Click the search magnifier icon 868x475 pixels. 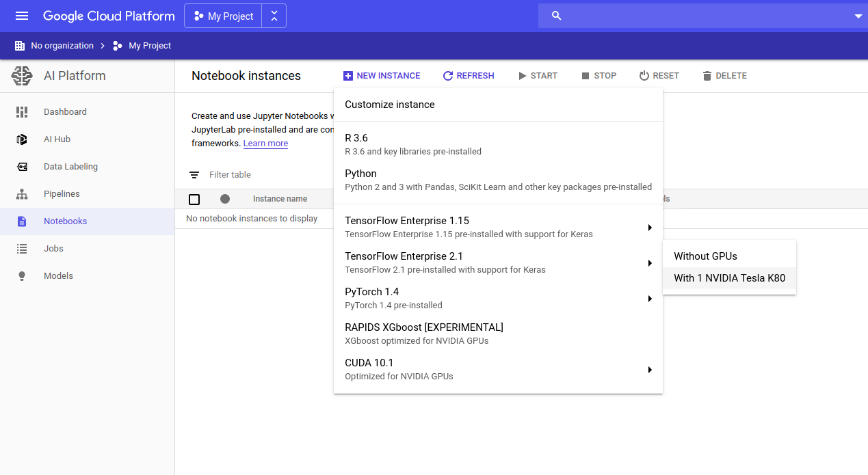pyautogui.click(x=557, y=16)
